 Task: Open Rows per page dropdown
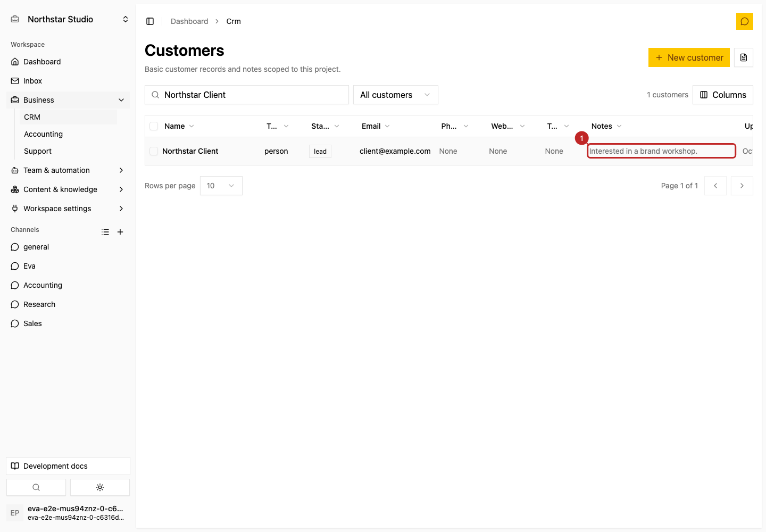[221, 186]
